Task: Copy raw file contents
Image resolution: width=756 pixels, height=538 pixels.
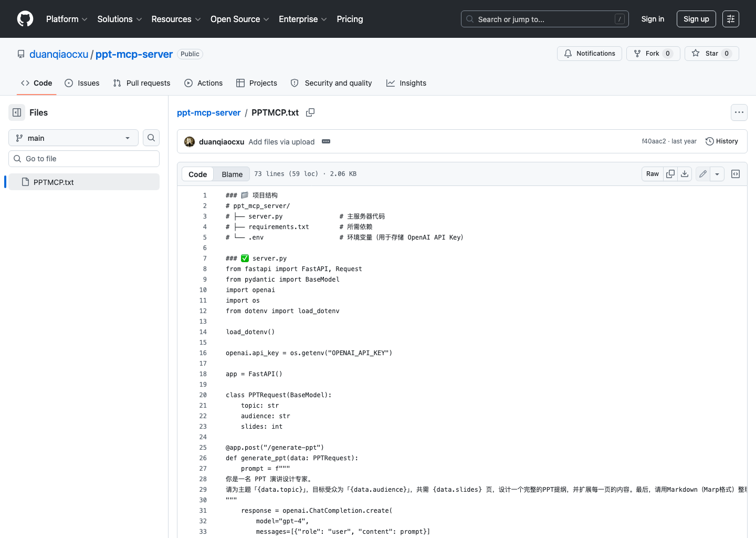Action: coord(670,174)
